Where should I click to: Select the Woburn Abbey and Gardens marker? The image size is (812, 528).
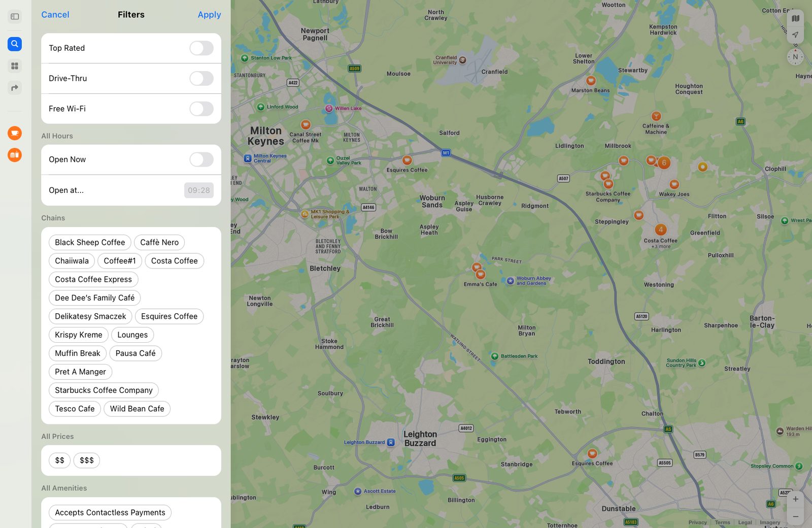pos(511,281)
